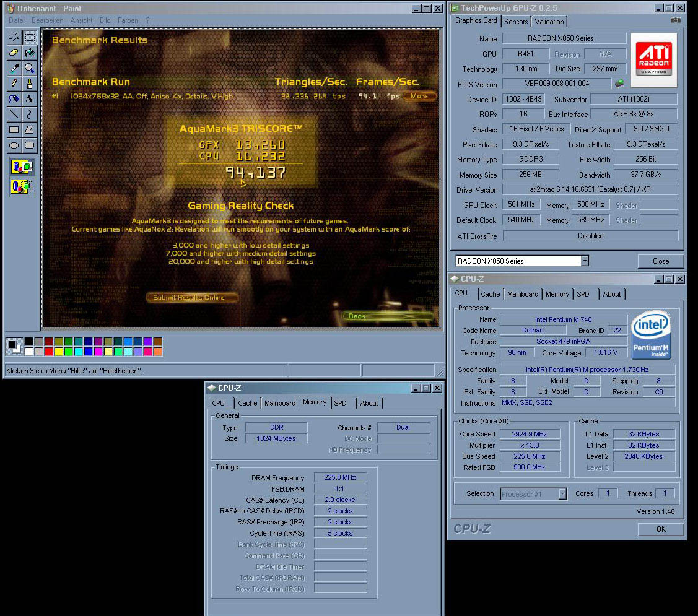Image resolution: width=698 pixels, height=616 pixels.
Task: Click the BIOS save chip icon in GPU-Z
Action: [x=619, y=83]
